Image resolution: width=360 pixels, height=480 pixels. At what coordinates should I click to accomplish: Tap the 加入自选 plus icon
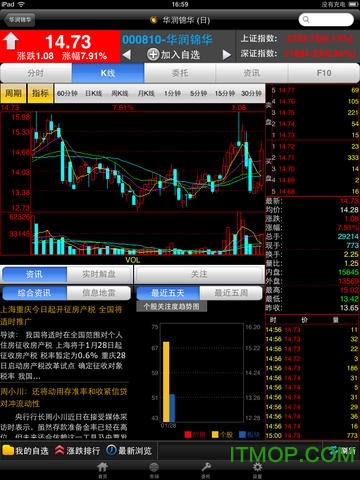[153, 54]
